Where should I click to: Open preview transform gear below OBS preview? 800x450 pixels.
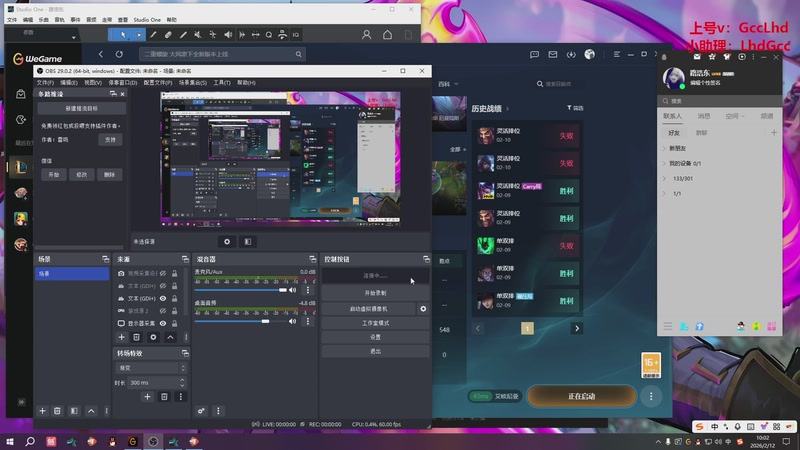click(227, 242)
